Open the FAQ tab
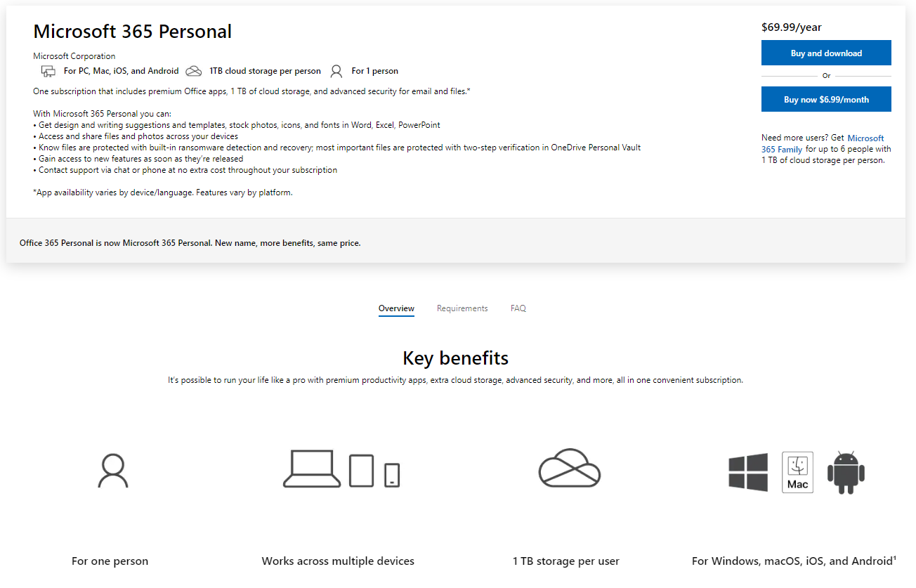The image size is (916, 588). [518, 308]
